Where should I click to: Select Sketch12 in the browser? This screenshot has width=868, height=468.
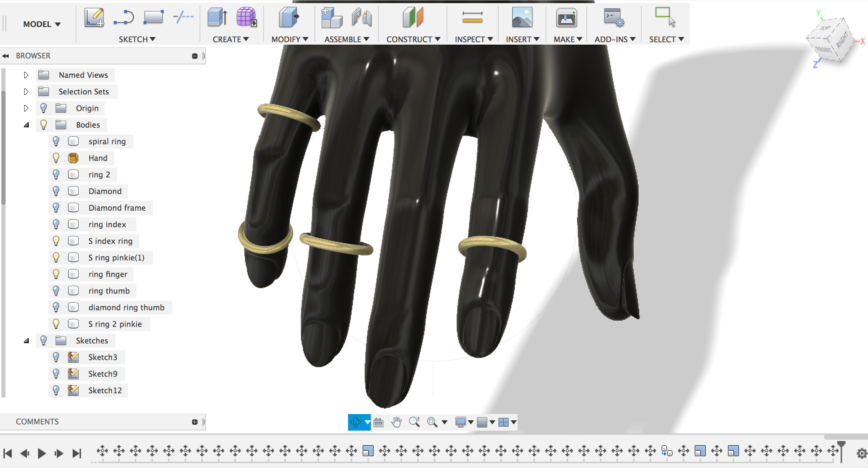pyautogui.click(x=105, y=391)
